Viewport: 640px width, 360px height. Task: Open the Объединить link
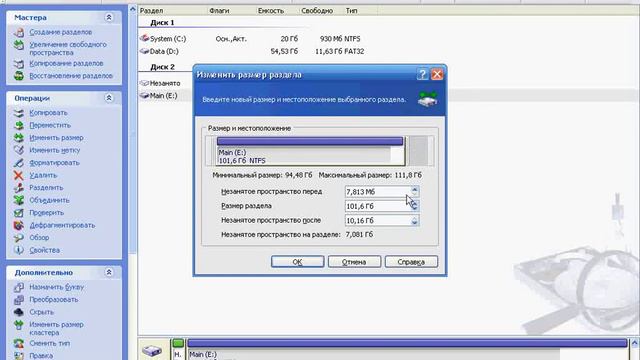coord(49,200)
